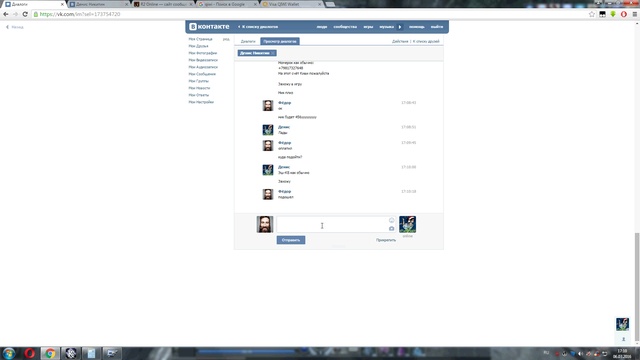This screenshot has width=640, height=360.
Task: Open Мои Настройки in the sidebar
Action: pyautogui.click(x=201, y=102)
